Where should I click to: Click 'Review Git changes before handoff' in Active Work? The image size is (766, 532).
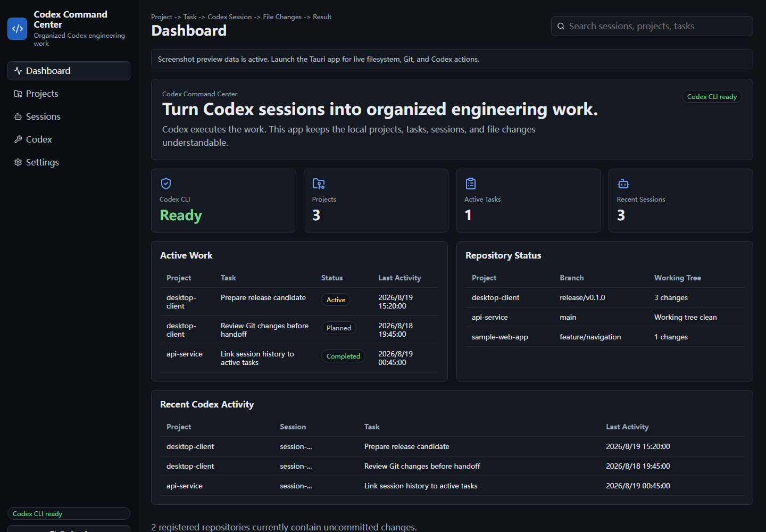pyautogui.click(x=264, y=330)
